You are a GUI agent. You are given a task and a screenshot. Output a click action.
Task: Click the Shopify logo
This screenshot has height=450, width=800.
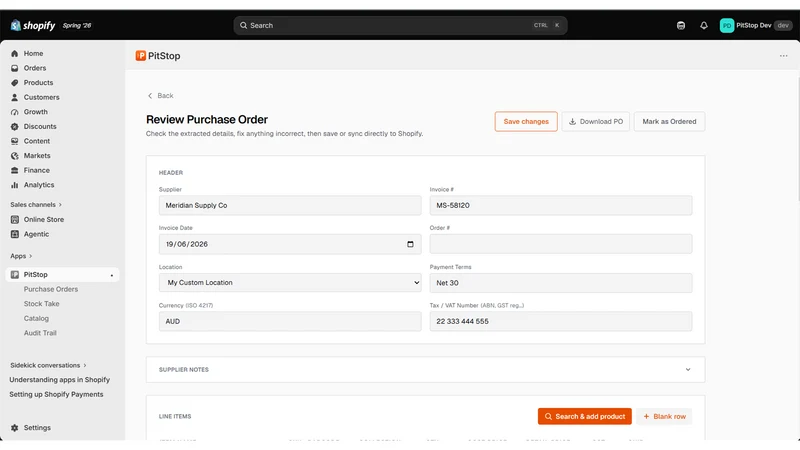[33, 25]
